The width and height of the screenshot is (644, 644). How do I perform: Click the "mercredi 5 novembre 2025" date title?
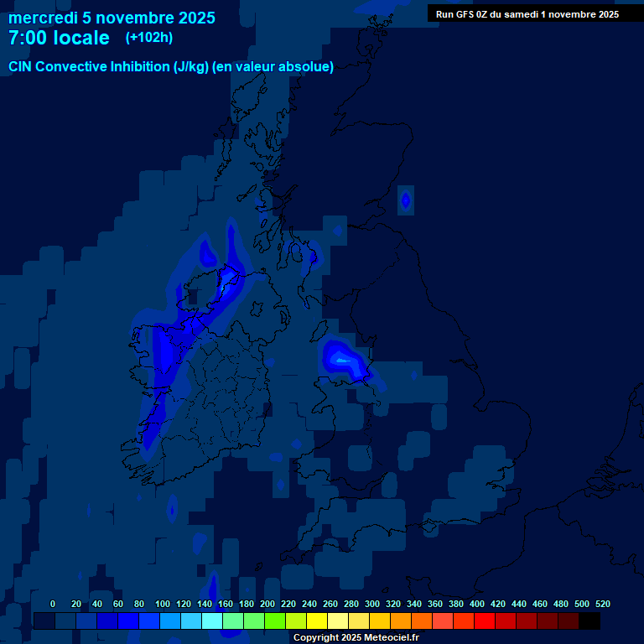click(112, 18)
